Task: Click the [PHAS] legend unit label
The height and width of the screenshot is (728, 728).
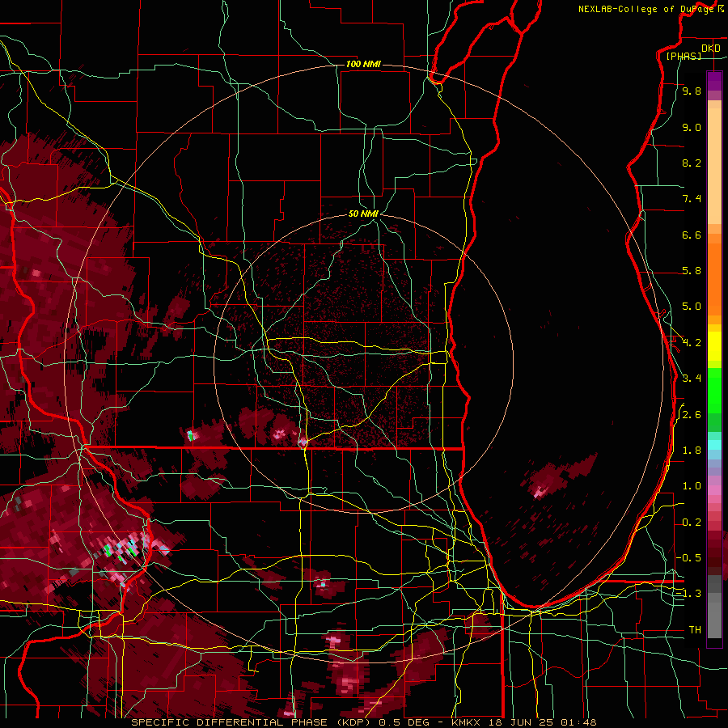Action: tap(684, 56)
